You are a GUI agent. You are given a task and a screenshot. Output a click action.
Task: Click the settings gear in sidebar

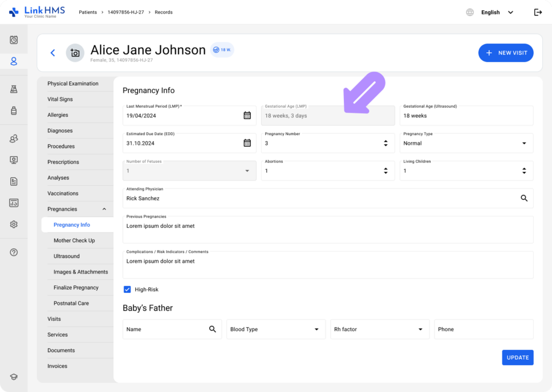point(14,225)
